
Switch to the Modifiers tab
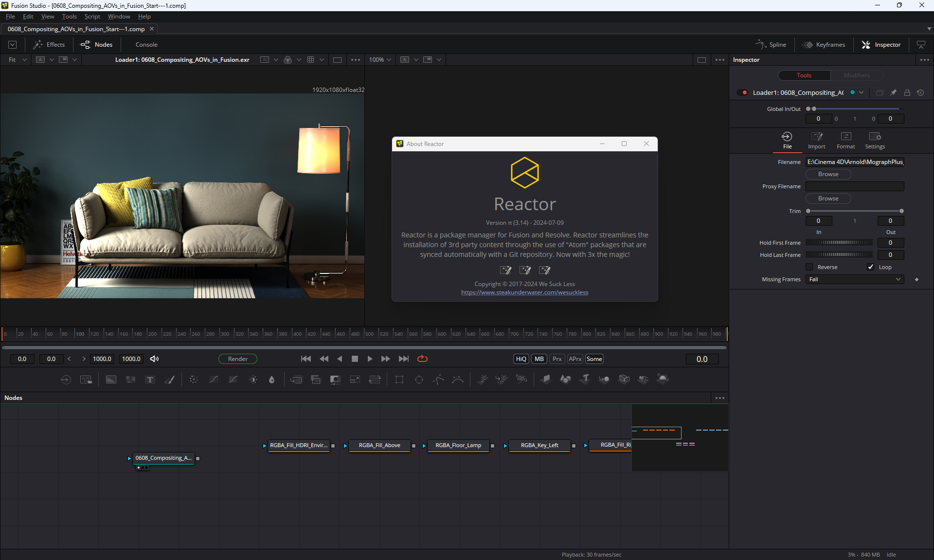[x=856, y=75]
